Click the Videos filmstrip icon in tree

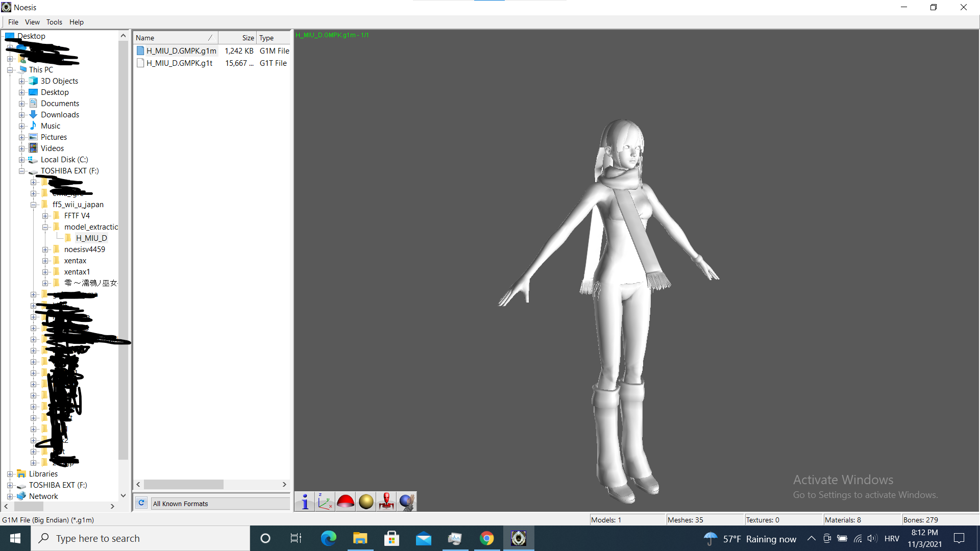33,148
